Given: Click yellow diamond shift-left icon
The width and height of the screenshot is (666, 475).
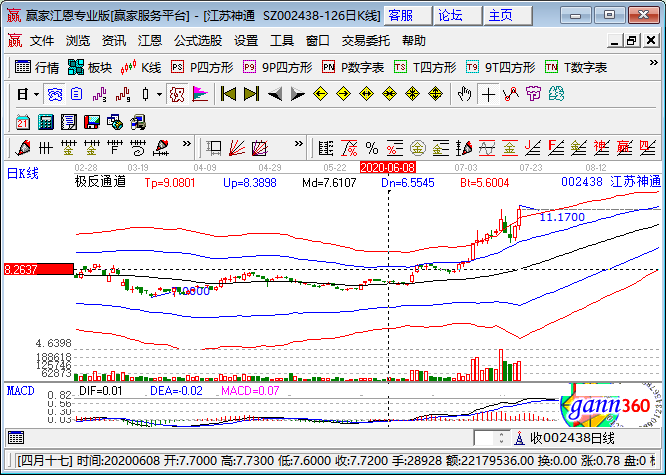Looking at the screenshot, I should [320, 94].
